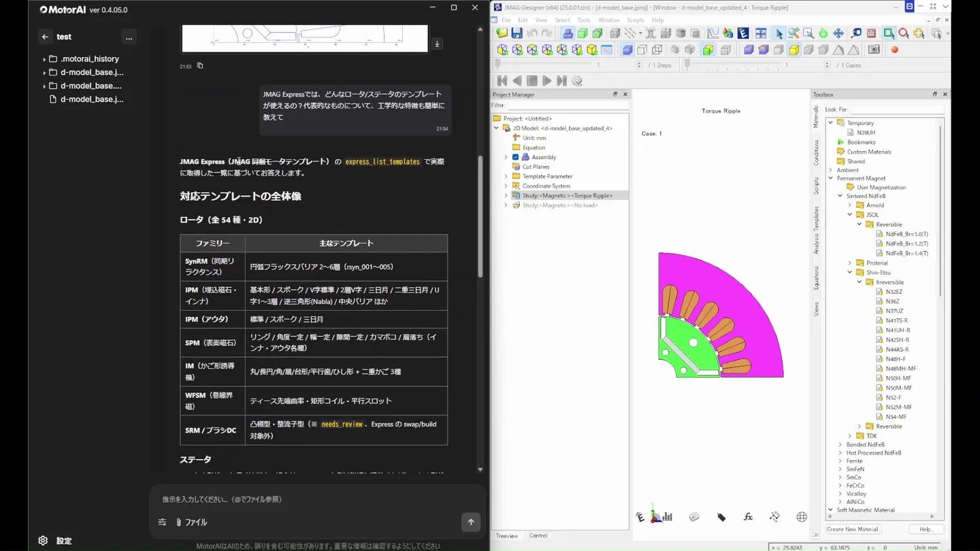Send the MotorAI prompt with the up-arrow button
Viewport: 980px width, 551px height.
pyautogui.click(x=471, y=522)
